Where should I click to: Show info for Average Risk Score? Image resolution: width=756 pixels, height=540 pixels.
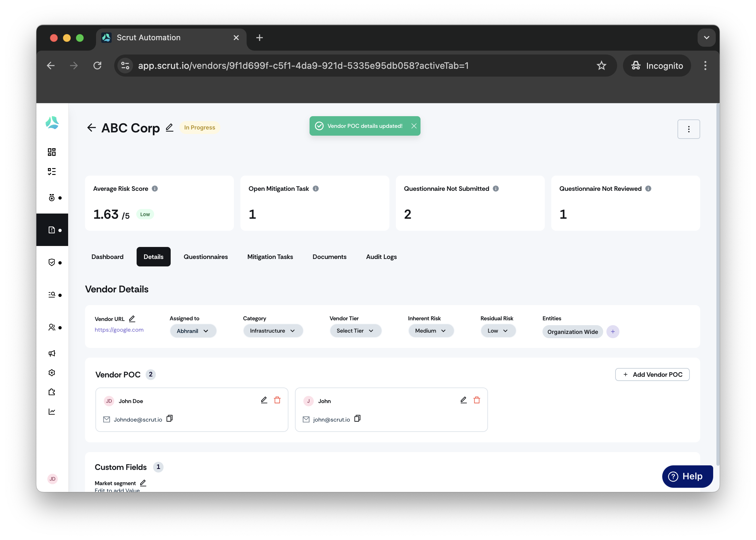coord(155,189)
